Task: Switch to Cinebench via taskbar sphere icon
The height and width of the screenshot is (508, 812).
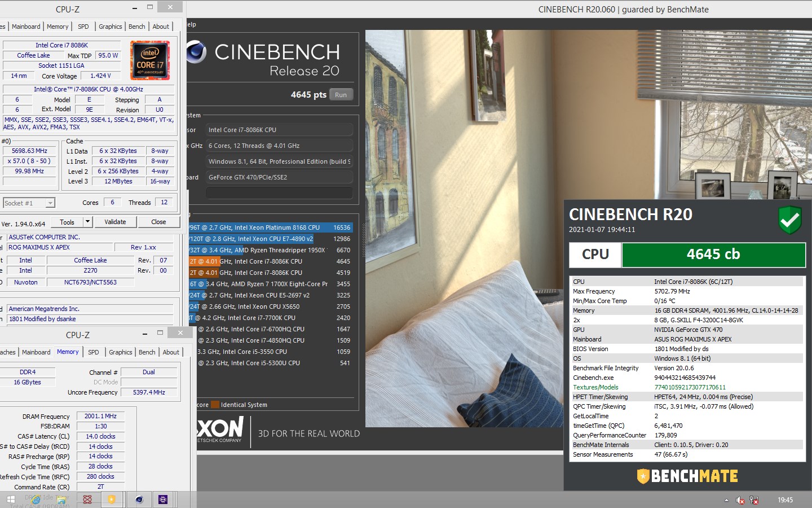Action: (139, 500)
